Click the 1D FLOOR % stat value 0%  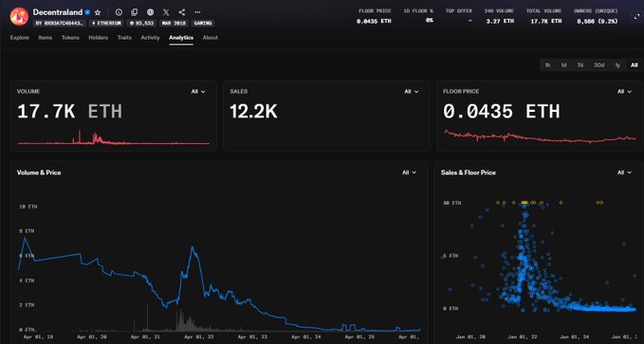[x=430, y=21]
